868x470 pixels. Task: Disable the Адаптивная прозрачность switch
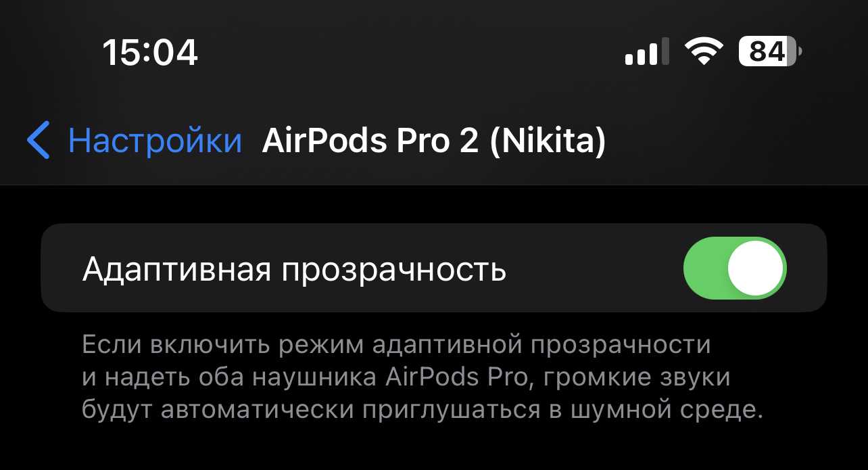[x=736, y=268]
